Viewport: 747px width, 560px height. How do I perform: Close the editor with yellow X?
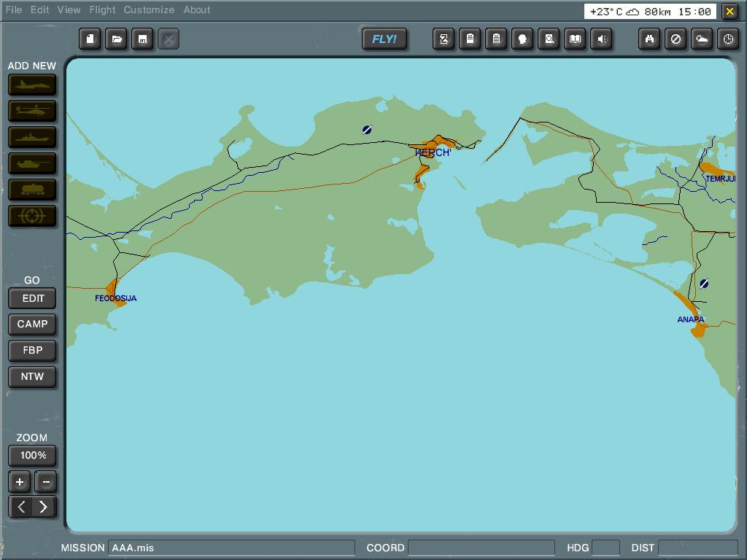tap(729, 12)
